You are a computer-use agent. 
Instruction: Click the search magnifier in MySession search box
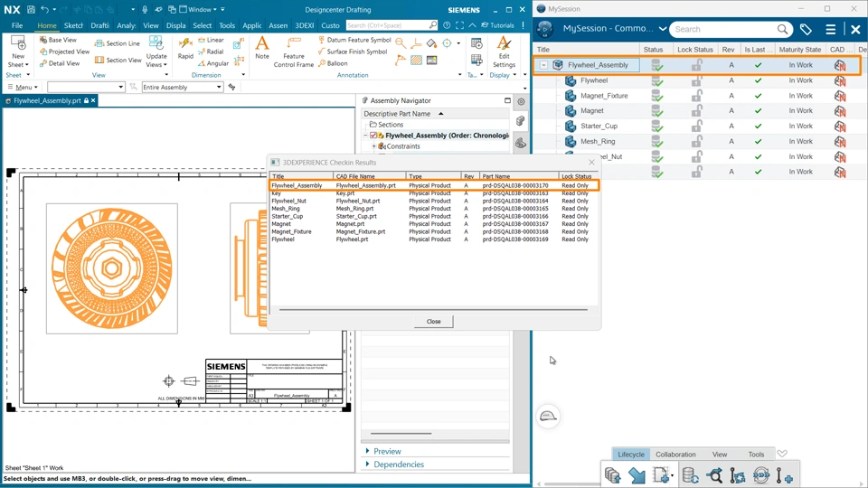(x=782, y=29)
